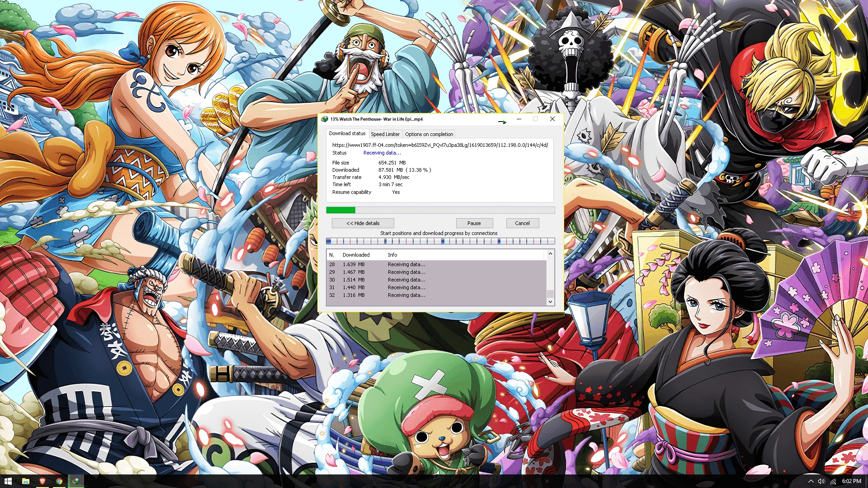Screen dimensions: 868x488
Task: Click the connections progress segment bar
Action: (x=440, y=241)
